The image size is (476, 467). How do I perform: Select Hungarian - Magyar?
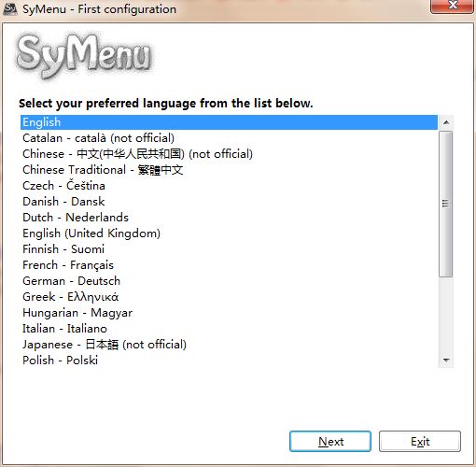[x=229, y=313]
